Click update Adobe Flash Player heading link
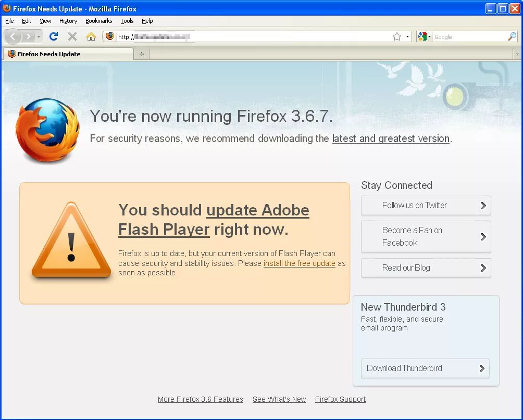Viewport: 523px width, 420px height. 214,220
